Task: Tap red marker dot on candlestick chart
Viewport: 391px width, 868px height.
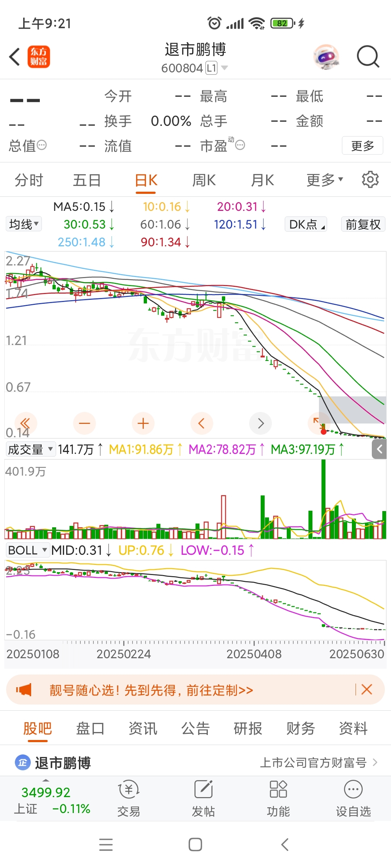Action: (324, 432)
